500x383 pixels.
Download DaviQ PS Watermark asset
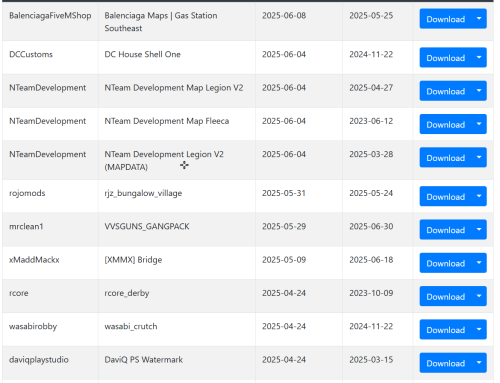coord(446,363)
